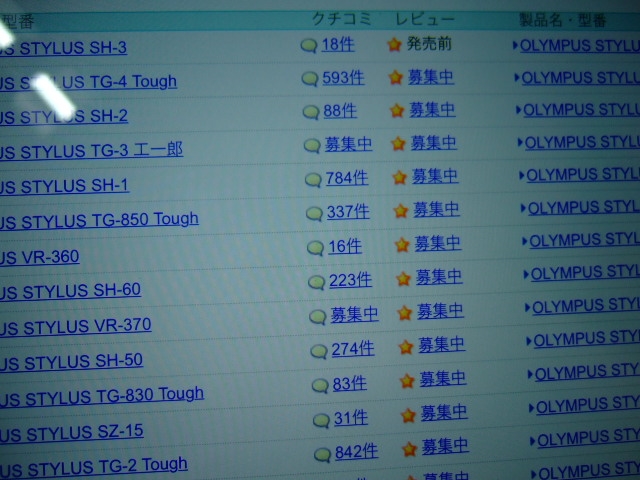Click the クチコミ column header
640x480 pixels.
pyautogui.click(x=342, y=18)
